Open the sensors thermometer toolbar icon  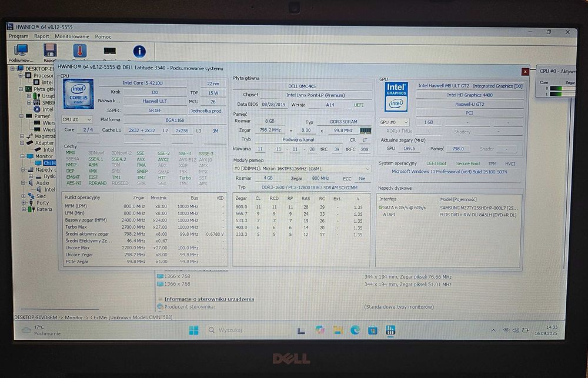80,51
